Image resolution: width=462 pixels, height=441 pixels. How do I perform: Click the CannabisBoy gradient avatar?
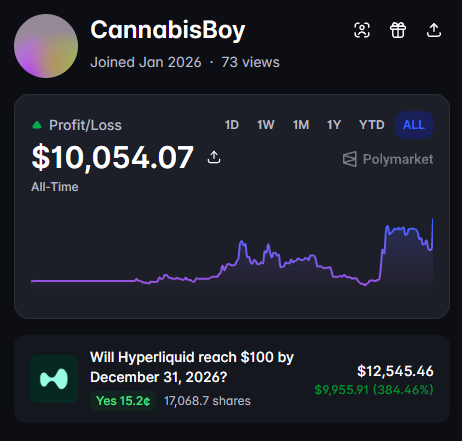coord(46,46)
